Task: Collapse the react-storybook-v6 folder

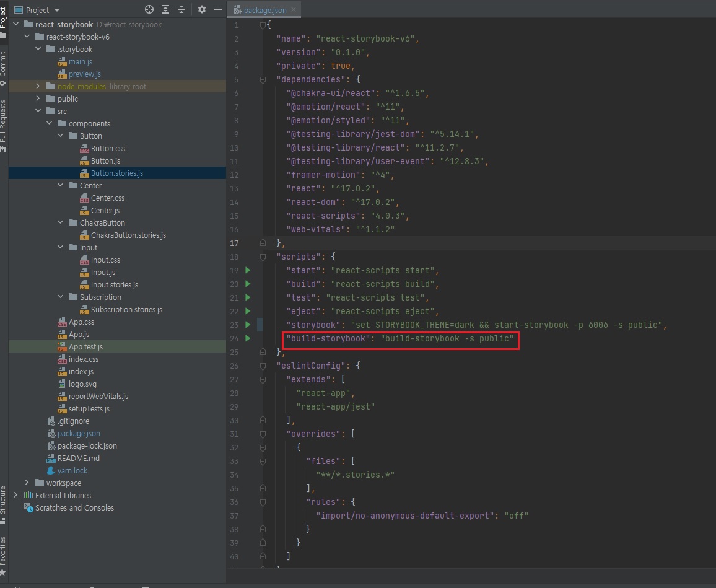Action: coord(27,37)
